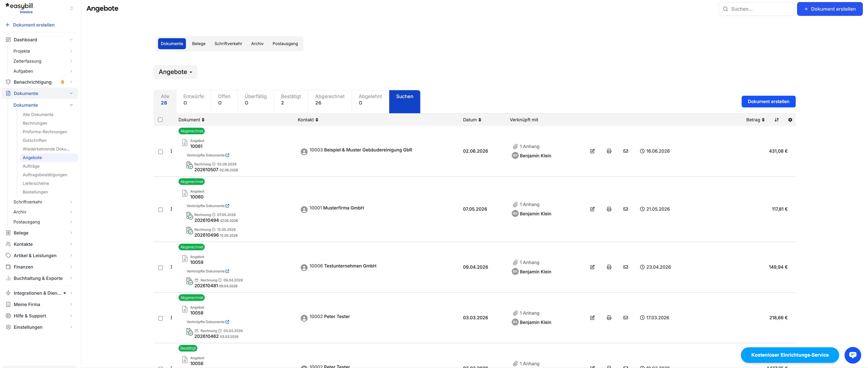Image resolution: width=868 pixels, height=368 pixels.
Task: Send Angebot 10059 via envelope icon
Action: point(625,267)
